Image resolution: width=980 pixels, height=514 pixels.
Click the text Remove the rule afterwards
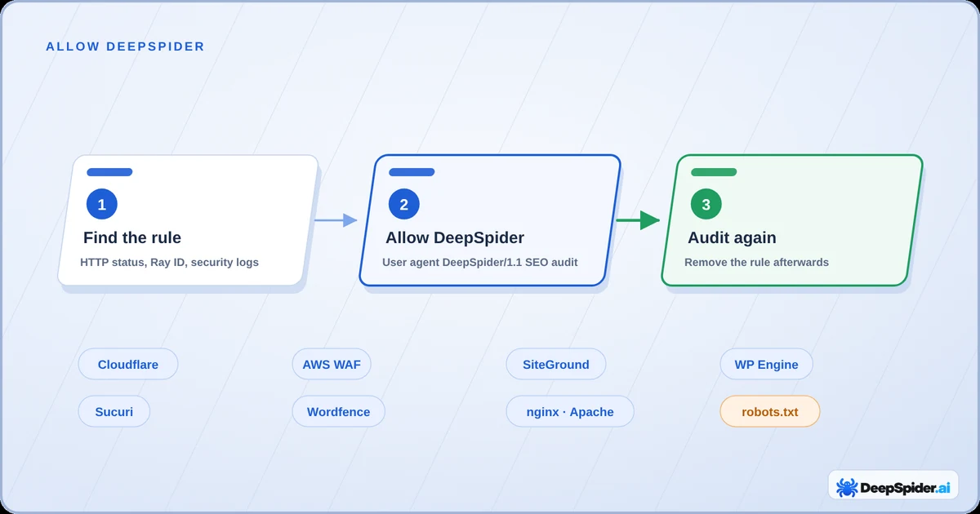[756, 262]
